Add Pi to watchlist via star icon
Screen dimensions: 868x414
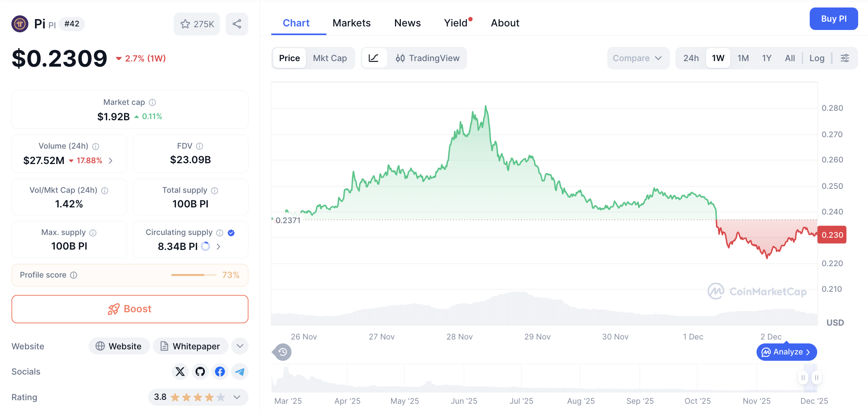(185, 24)
